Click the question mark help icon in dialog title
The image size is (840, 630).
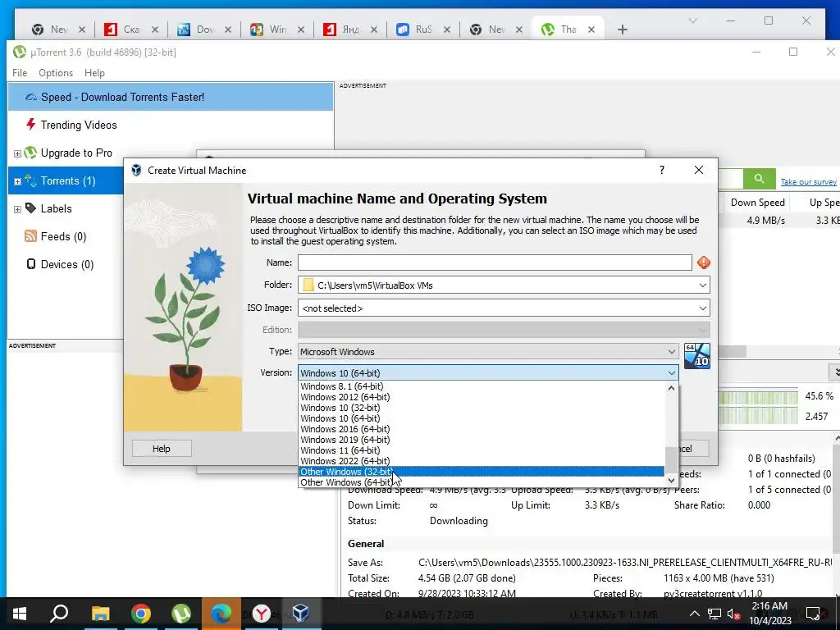coord(662,170)
